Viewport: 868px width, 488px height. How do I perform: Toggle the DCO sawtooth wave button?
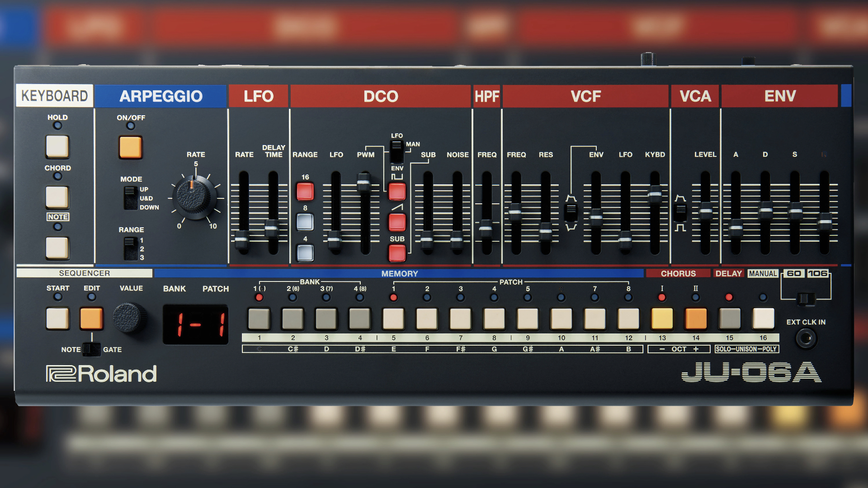point(397,222)
